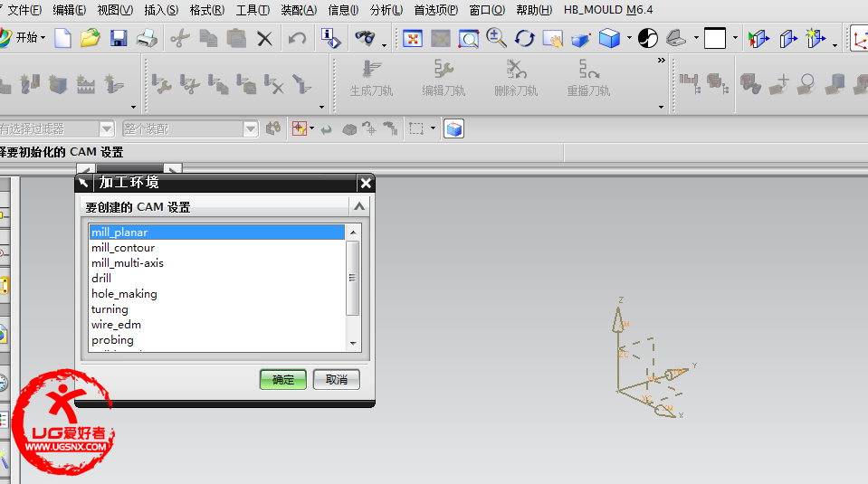Click the magnifier Zoom in/out icon
The image size is (868, 484).
click(496, 38)
